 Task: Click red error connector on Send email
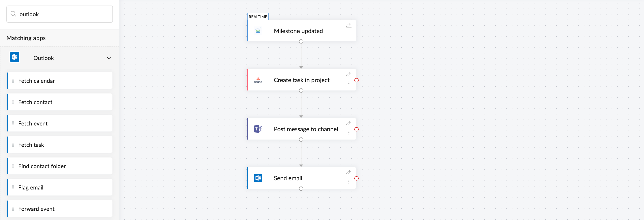coord(356,178)
